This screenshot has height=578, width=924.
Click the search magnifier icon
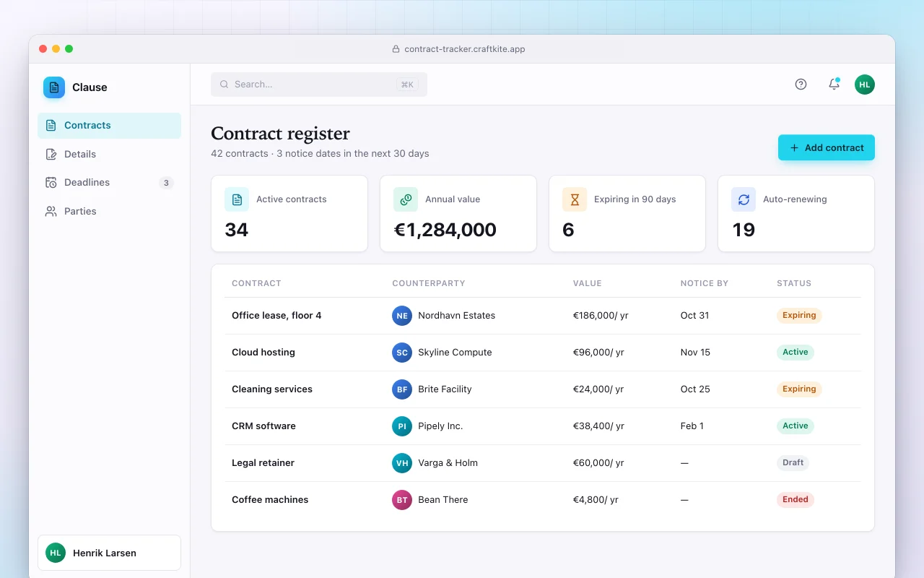(x=225, y=85)
